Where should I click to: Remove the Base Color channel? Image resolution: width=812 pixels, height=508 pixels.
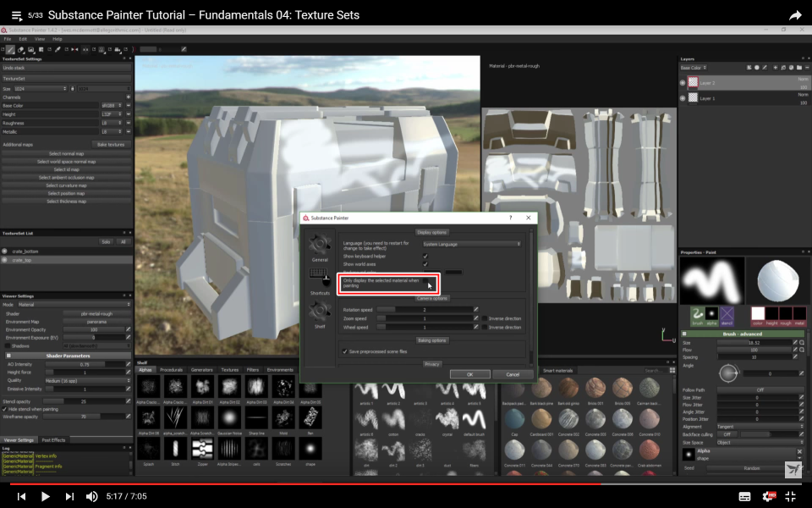click(x=129, y=106)
